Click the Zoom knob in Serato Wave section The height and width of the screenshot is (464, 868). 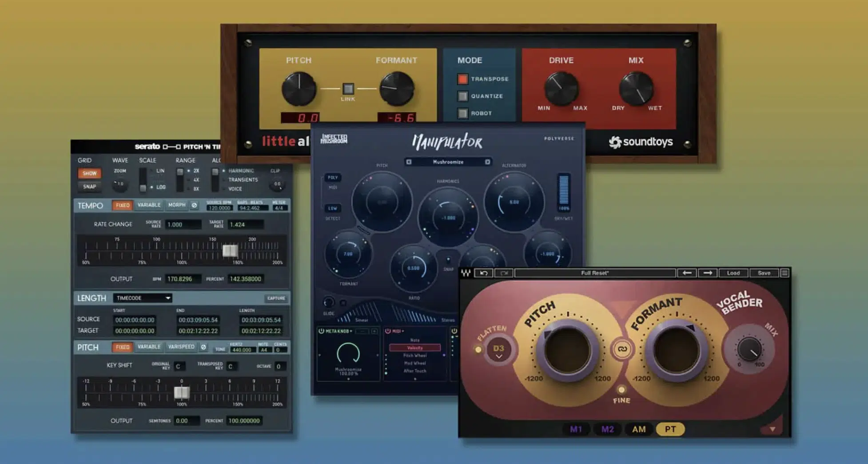[119, 184]
